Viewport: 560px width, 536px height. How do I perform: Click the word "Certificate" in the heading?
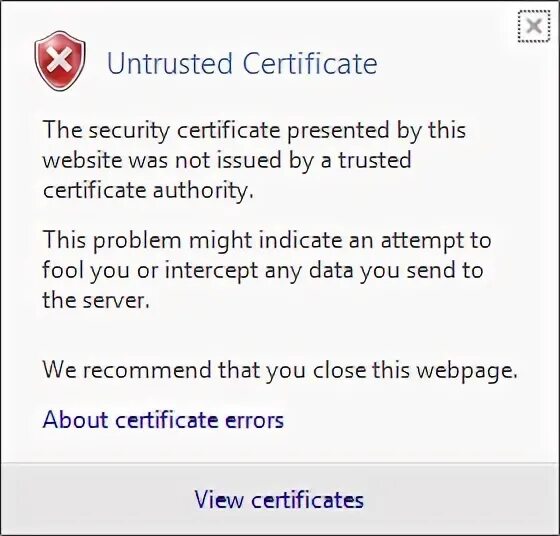tap(310, 63)
